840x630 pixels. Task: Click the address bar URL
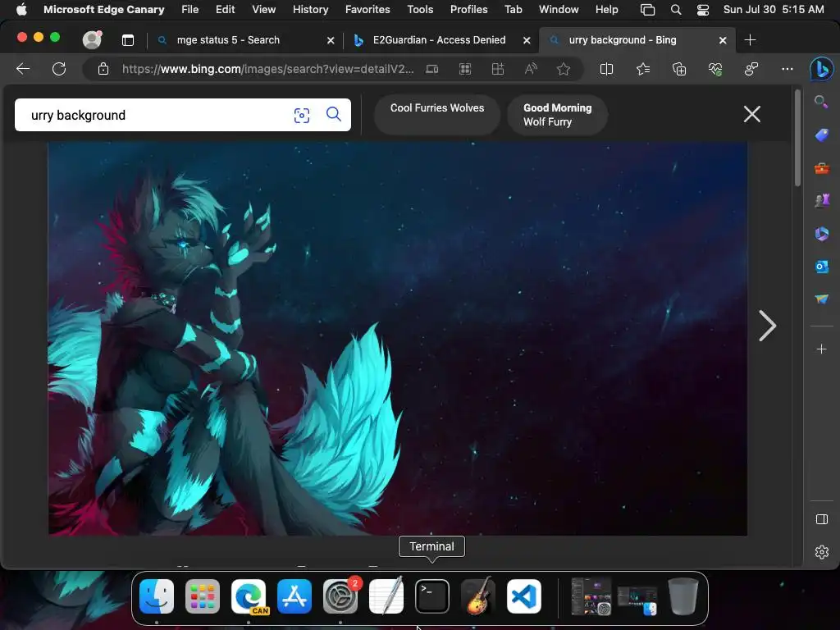pos(268,69)
